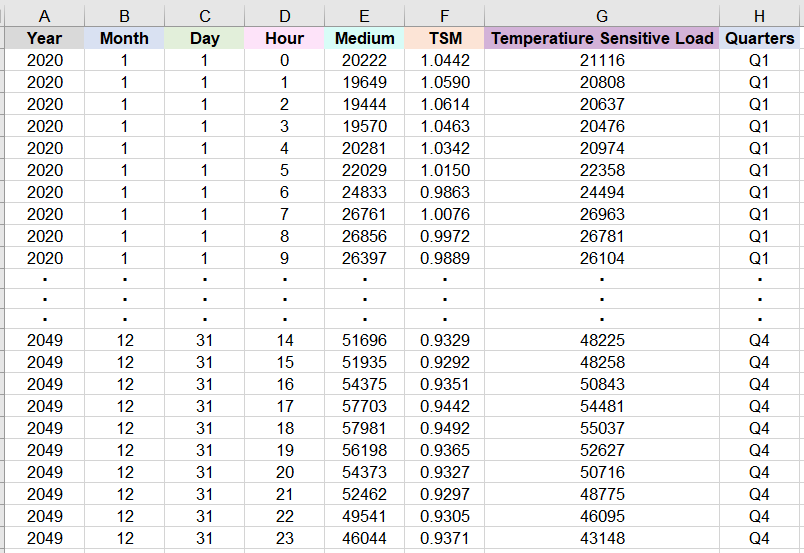Select the Day header cell
The width and height of the screenshot is (804, 553).
(x=205, y=38)
